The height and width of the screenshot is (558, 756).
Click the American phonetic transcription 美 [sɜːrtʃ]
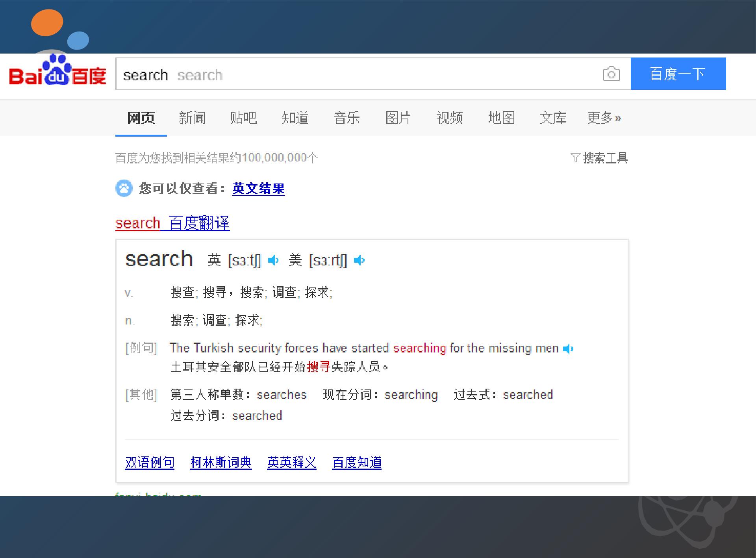pyautogui.click(x=318, y=260)
